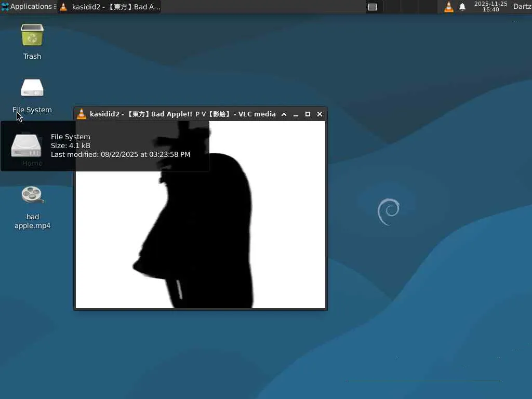Viewport: 532px width, 399px height.
Task: Minimize the VLC media player window
Action: pyautogui.click(x=296, y=115)
